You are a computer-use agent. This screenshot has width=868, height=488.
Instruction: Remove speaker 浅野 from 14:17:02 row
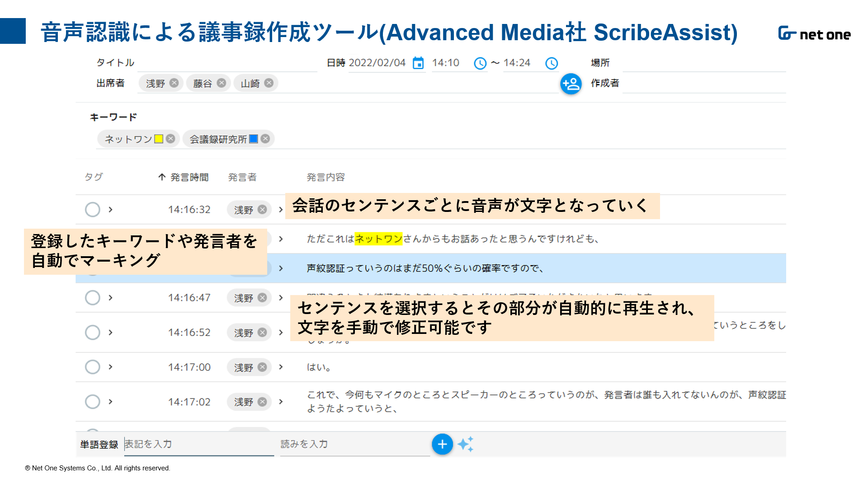[262, 402]
